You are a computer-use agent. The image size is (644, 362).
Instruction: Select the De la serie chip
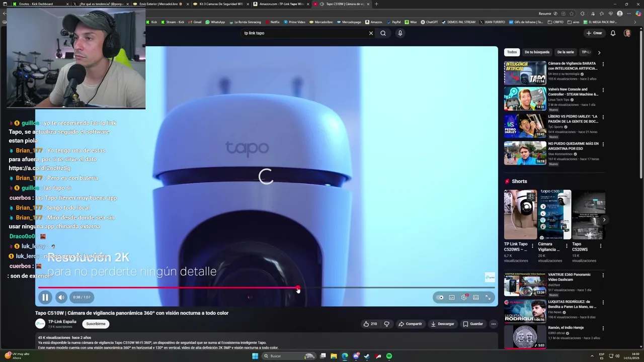(x=566, y=52)
